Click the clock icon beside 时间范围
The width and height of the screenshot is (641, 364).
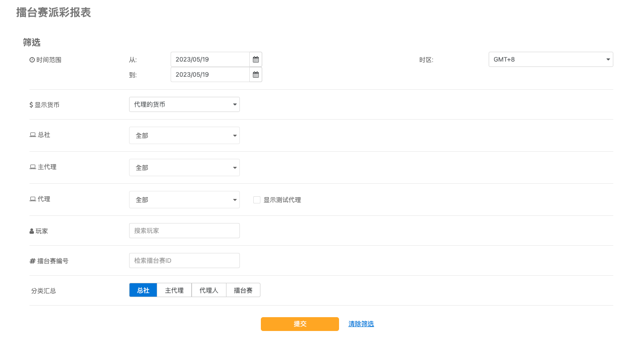[32, 60]
